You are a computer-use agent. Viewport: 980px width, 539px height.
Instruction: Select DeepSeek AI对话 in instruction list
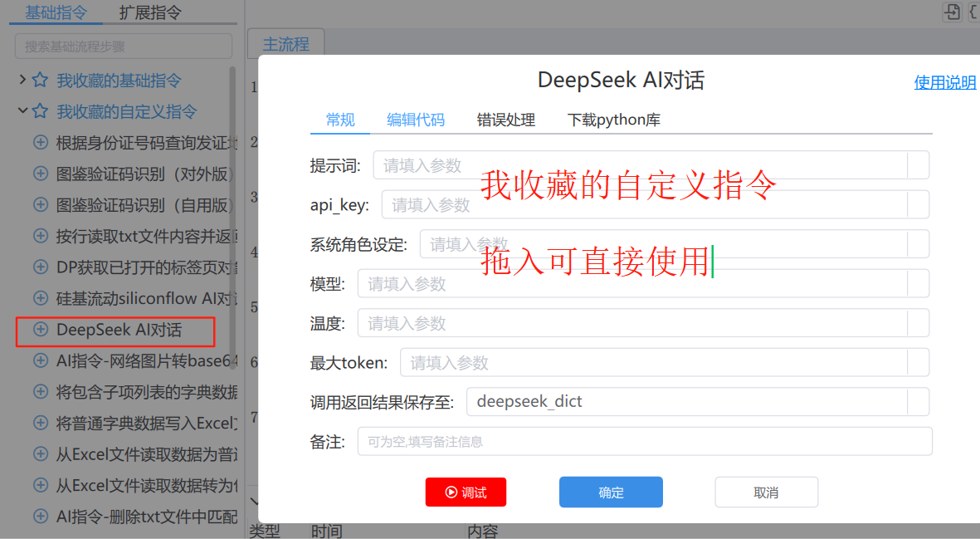[x=119, y=330]
